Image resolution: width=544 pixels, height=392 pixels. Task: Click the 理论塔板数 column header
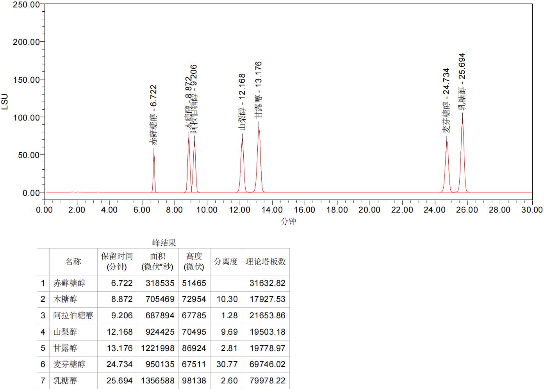(x=266, y=262)
